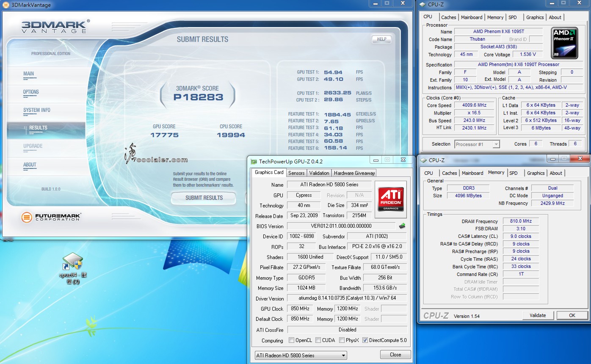Open the ATI Radeon HD 5800 Series dropdown
The width and height of the screenshot is (591, 364).
(301, 355)
